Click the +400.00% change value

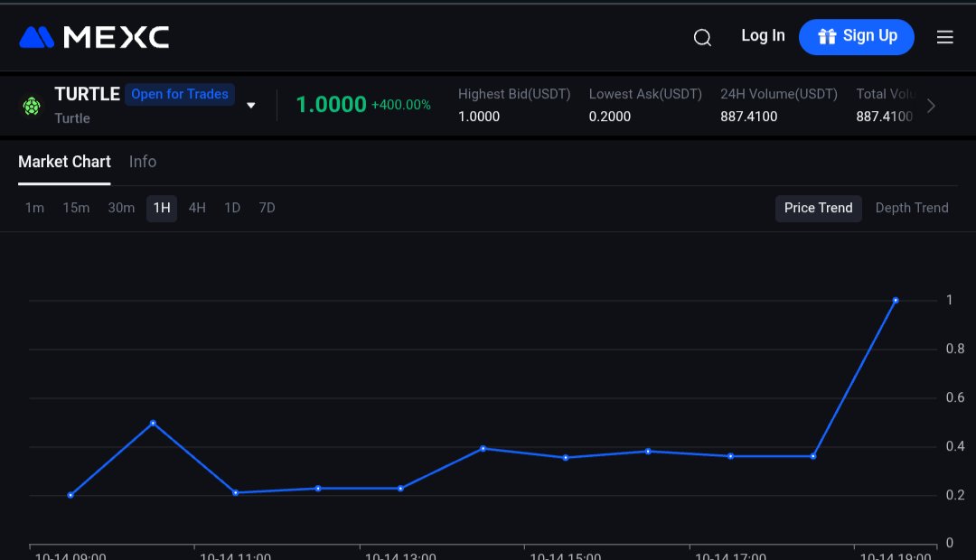pos(401,105)
